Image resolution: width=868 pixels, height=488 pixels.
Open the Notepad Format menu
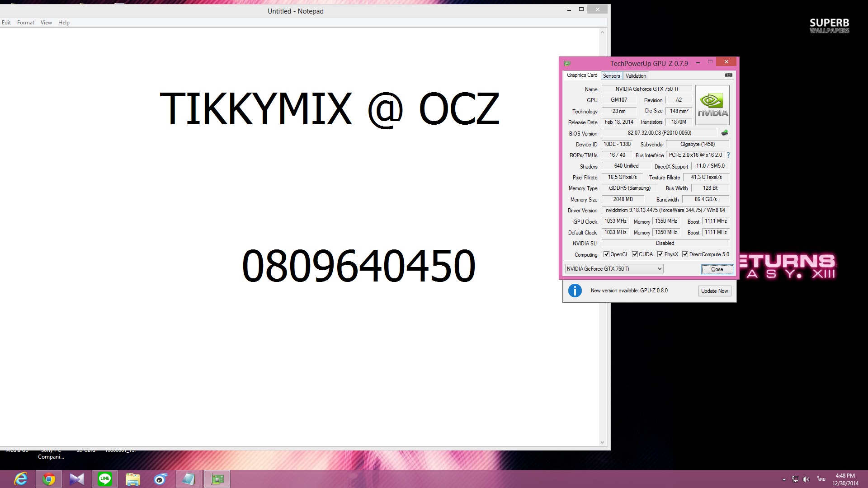click(x=26, y=23)
